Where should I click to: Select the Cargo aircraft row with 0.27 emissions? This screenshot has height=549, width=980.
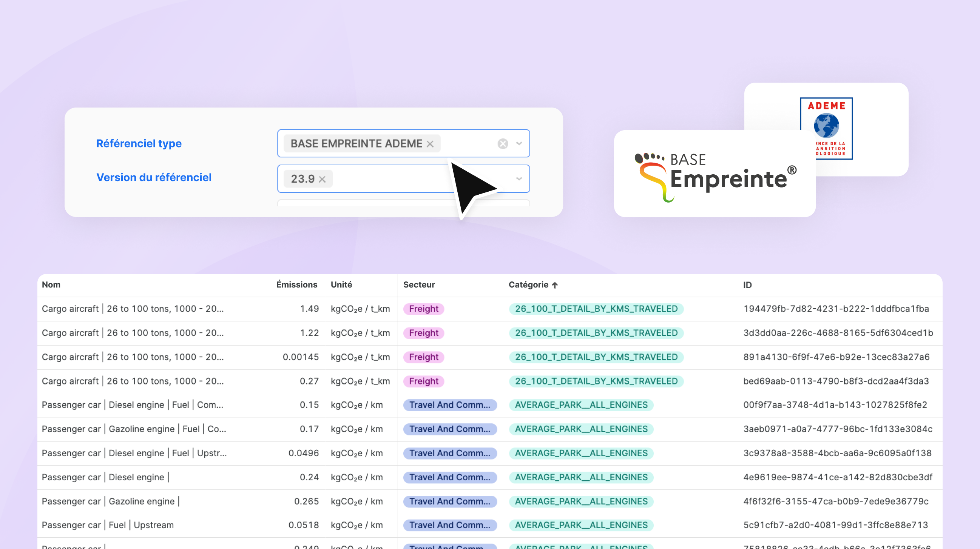[489, 381]
